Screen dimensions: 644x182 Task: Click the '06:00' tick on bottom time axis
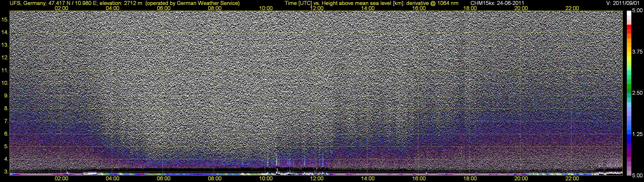(164, 179)
